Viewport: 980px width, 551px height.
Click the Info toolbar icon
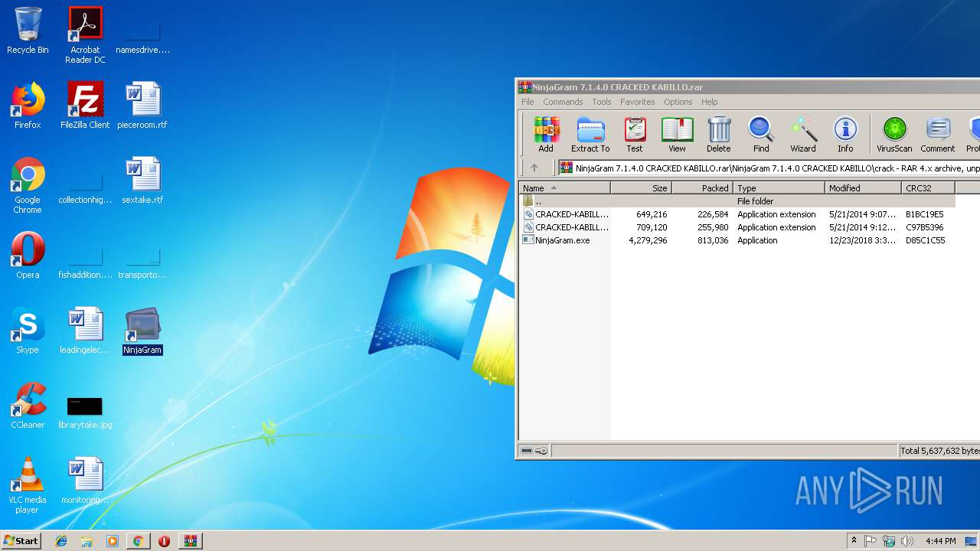(845, 135)
